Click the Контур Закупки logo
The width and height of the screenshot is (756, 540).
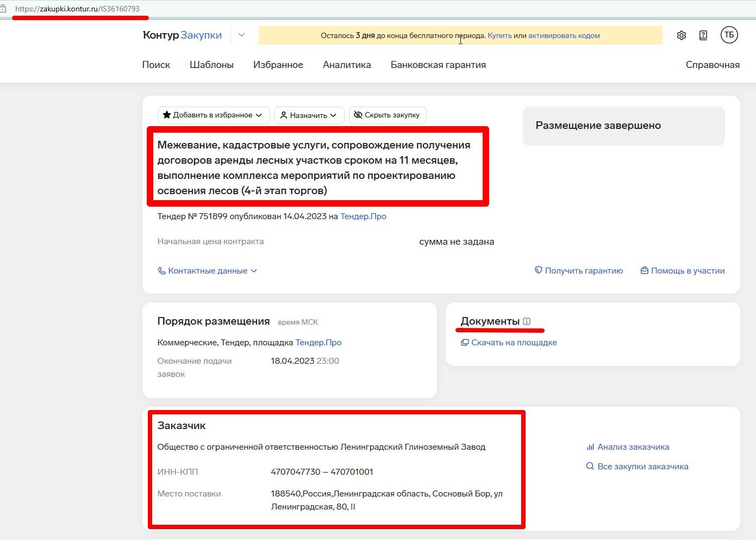[x=182, y=35]
